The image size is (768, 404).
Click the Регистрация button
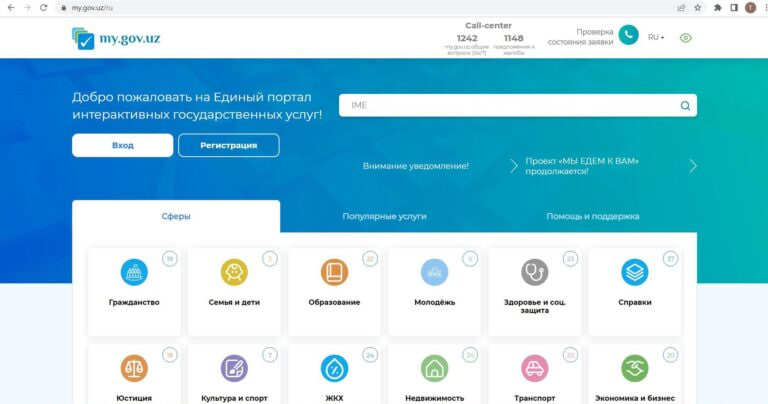click(229, 145)
